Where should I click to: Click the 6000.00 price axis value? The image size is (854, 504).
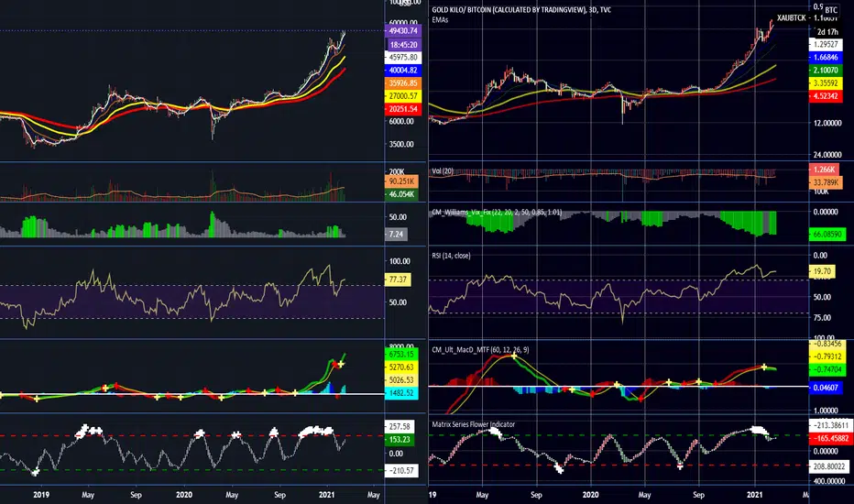pos(400,121)
